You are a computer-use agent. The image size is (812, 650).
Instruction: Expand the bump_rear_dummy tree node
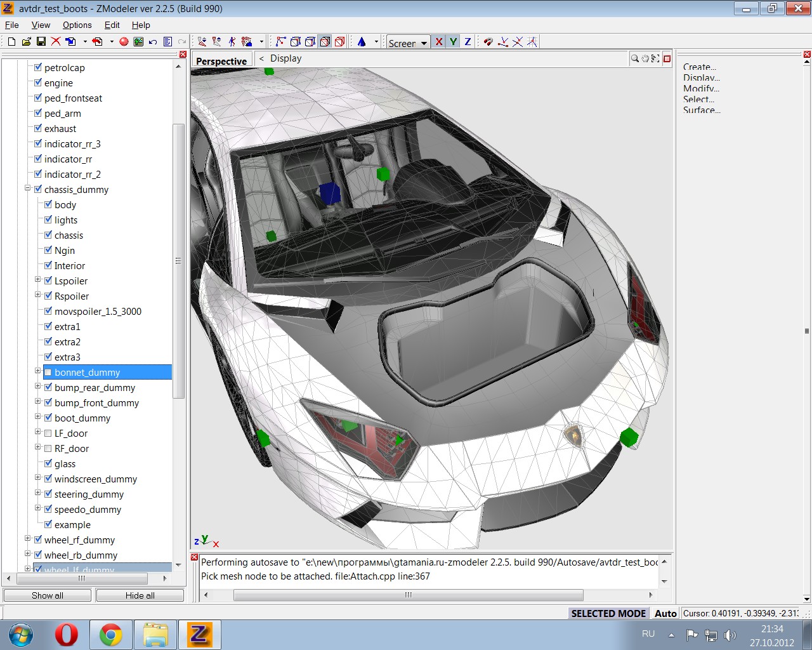click(37, 387)
